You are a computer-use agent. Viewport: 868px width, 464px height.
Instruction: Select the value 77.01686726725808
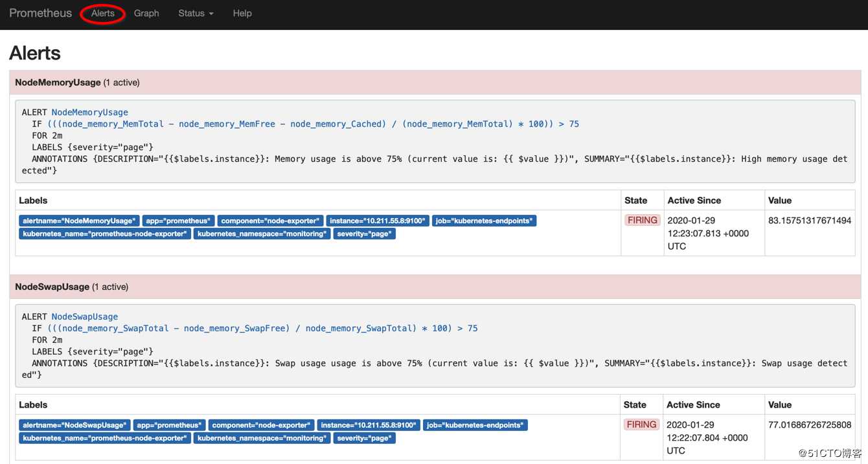point(810,425)
